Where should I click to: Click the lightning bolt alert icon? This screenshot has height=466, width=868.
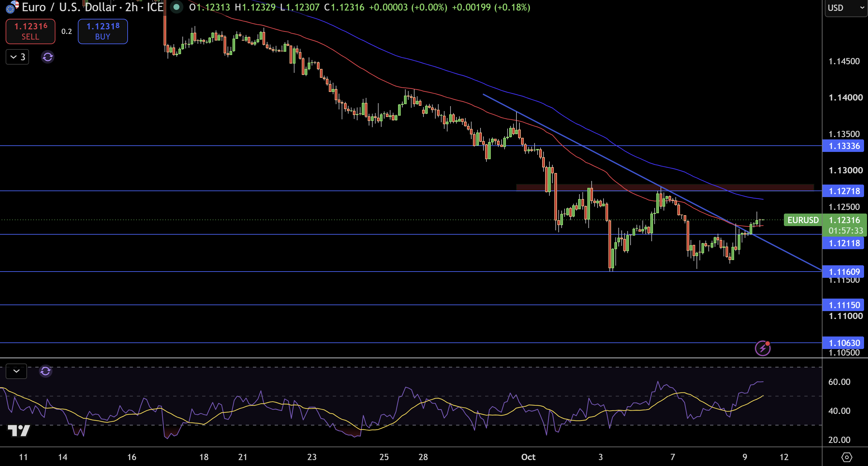click(762, 348)
